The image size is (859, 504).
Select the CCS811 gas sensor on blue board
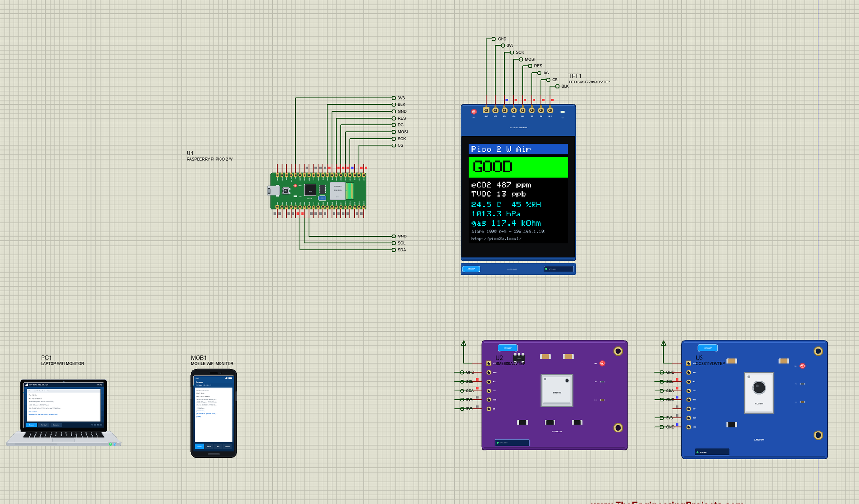(759, 392)
